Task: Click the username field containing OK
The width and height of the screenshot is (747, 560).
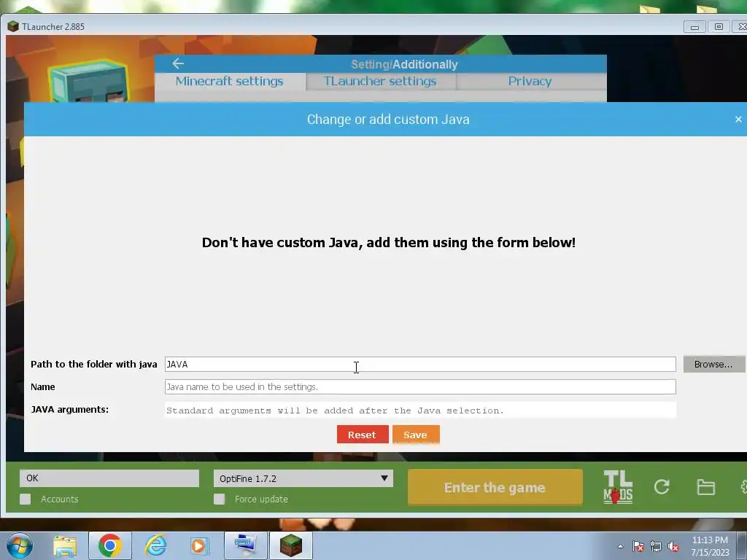Action: coord(109,478)
